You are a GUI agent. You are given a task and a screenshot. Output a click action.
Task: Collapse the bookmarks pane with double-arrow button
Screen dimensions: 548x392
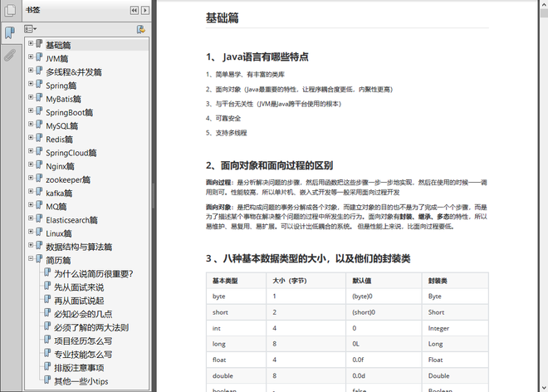[135, 10]
